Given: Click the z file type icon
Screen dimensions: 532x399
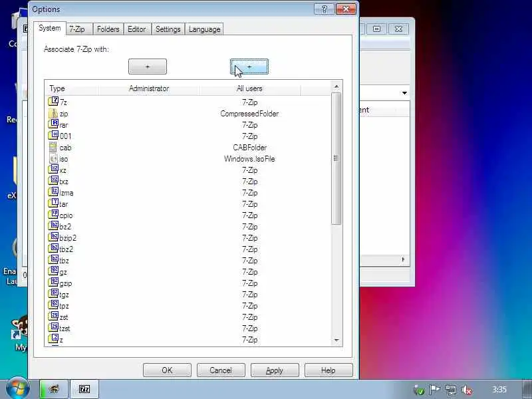Looking at the screenshot, I should pyautogui.click(x=53, y=339).
